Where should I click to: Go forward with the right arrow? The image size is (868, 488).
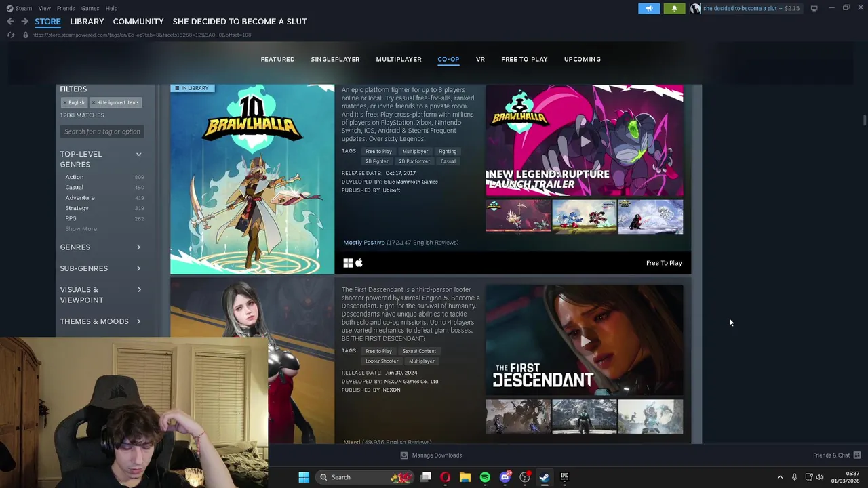(x=26, y=22)
